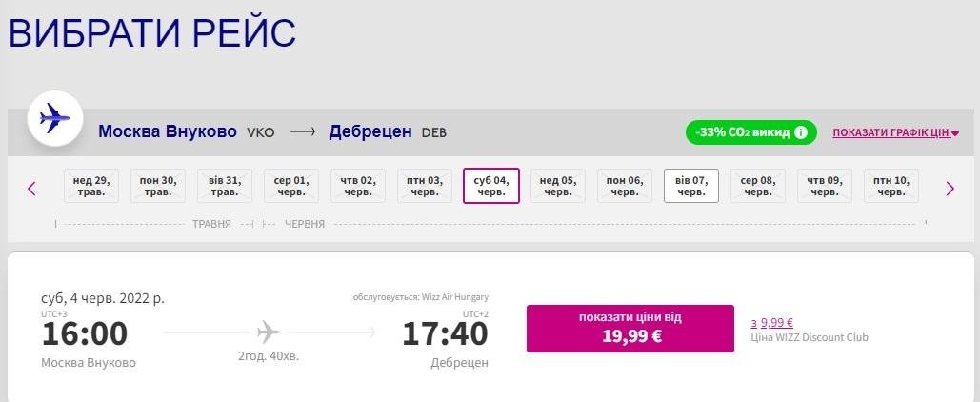The image size is (980, 402).
Task: Select date tab птн 10 черв.
Action: coord(890,186)
